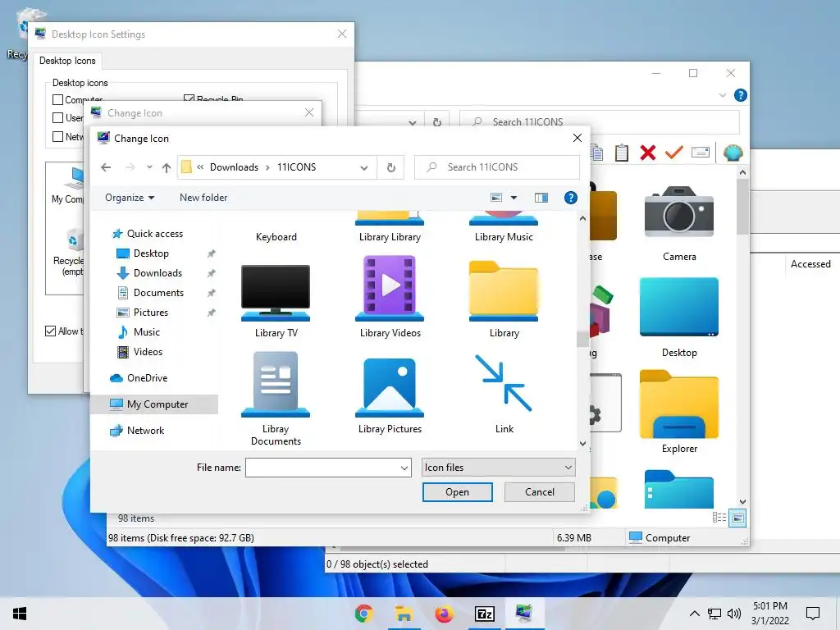Go up one folder level arrow
This screenshot has height=630, width=840.
(166, 167)
